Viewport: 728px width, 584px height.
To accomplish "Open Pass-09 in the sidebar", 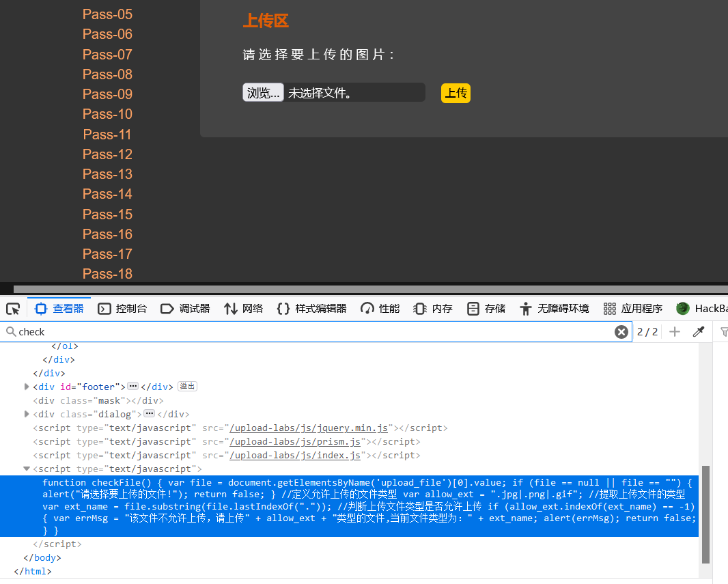I will coord(107,94).
